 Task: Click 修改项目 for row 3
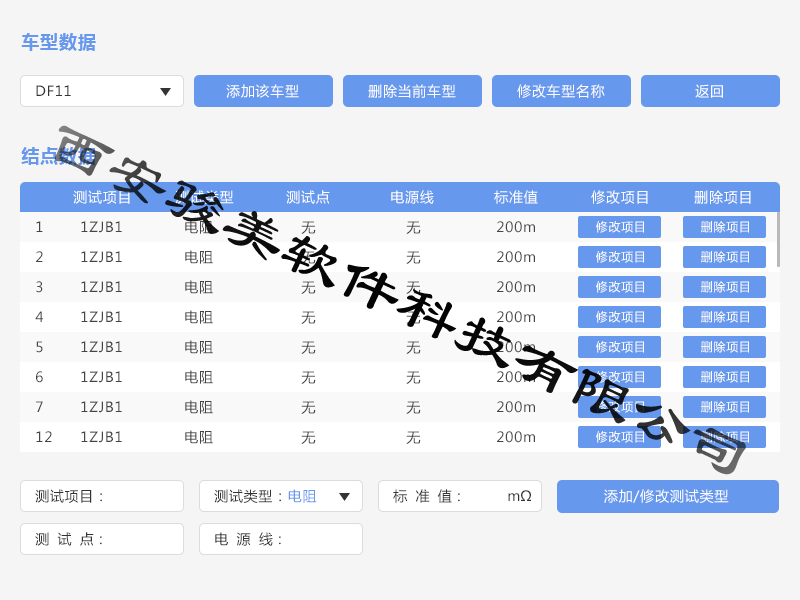(619, 287)
